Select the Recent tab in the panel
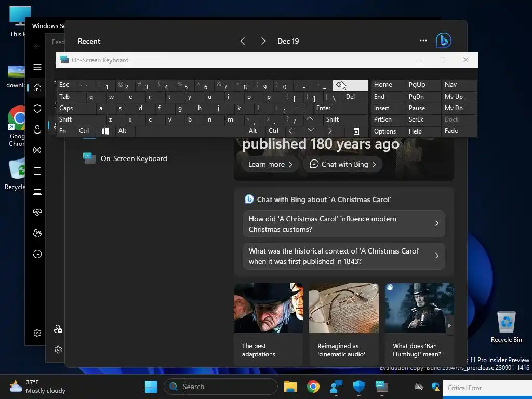This screenshot has height=399, width=532. tap(89, 41)
